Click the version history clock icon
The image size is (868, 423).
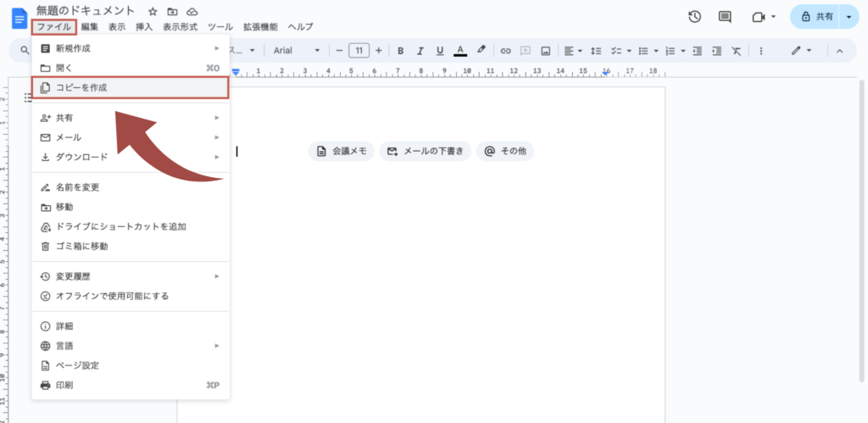[x=695, y=17]
